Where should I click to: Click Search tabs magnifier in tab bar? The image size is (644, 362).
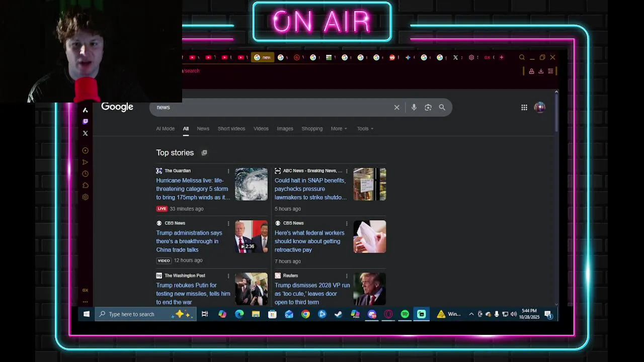tap(522, 57)
